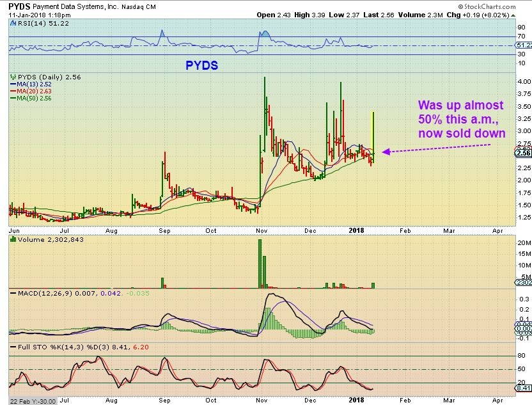Click the 8.41 stochastic value tag on right
Viewport: 532px width, 405px height.
tap(523, 388)
